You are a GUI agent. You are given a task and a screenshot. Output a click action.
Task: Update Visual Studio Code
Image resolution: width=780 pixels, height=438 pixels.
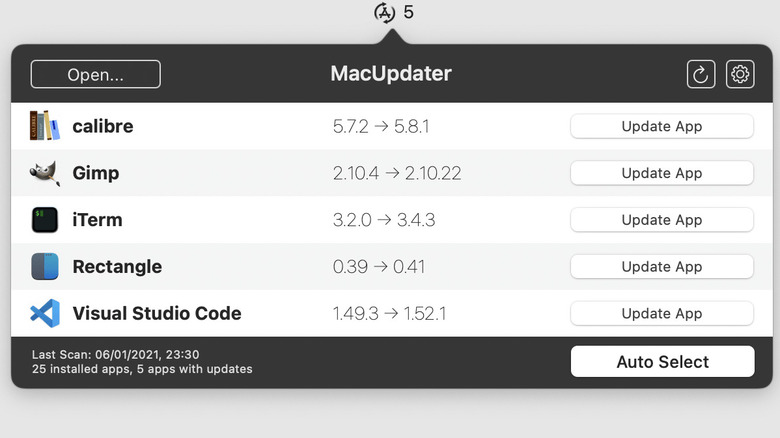click(661, 313)
